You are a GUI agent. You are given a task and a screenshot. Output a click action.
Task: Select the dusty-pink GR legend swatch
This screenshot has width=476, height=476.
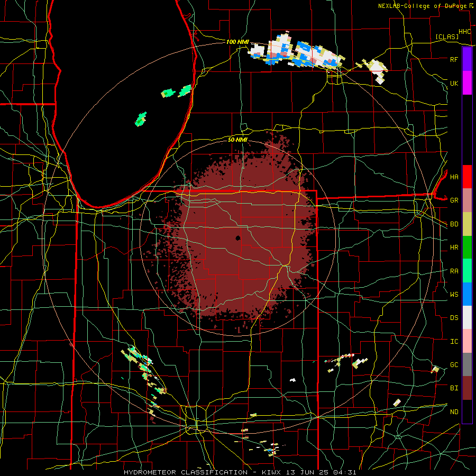467,200
